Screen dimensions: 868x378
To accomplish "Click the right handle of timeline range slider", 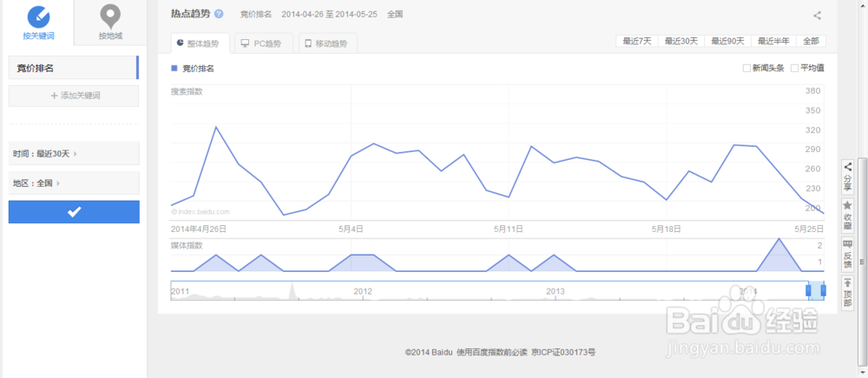I will (823, 290).
